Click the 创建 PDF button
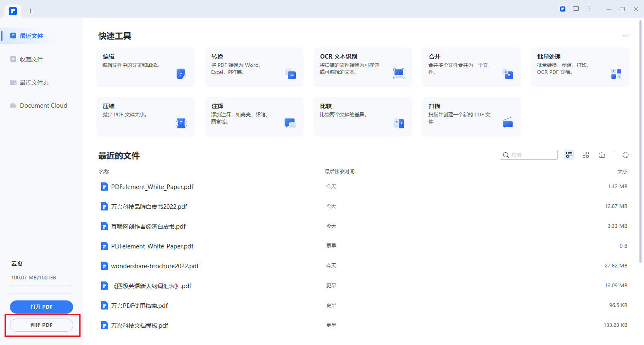Screen dimensions: 644x345 coord(41,325)
